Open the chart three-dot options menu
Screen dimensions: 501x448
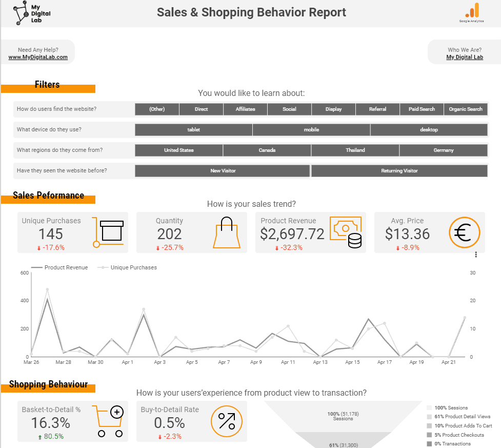tap(476, 255)
